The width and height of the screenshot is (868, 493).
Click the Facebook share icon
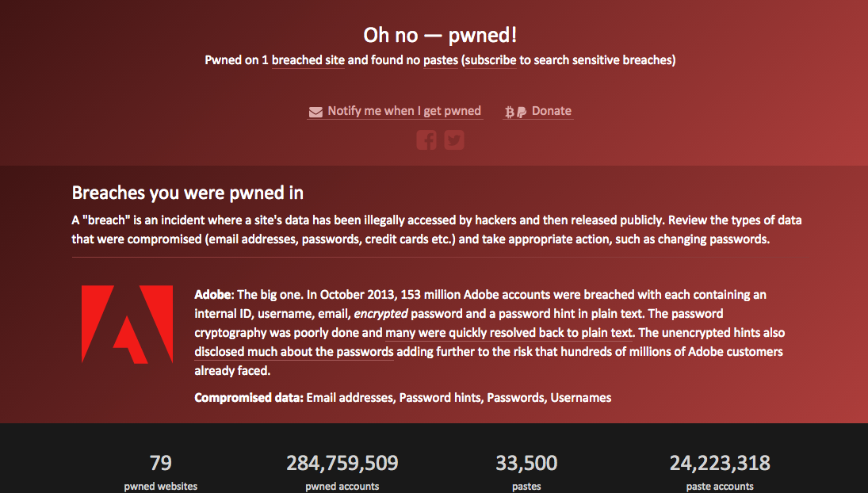point(426,140)
